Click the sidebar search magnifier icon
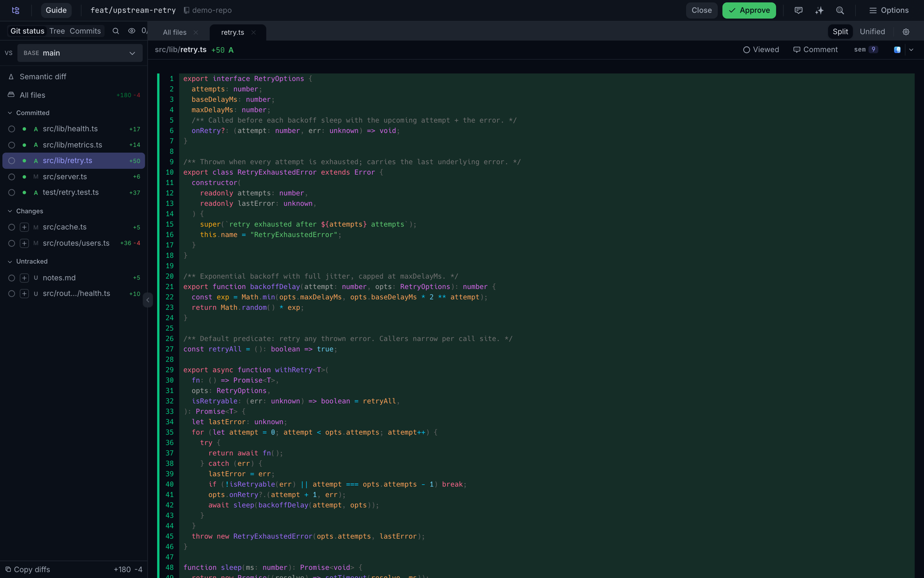Image resolution: width=924 pixels, height=578 pixels. pos(115,31)
